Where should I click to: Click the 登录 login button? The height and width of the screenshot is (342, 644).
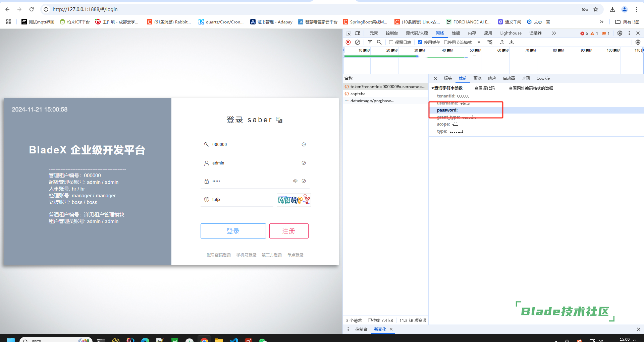click(x=233, y=231)
